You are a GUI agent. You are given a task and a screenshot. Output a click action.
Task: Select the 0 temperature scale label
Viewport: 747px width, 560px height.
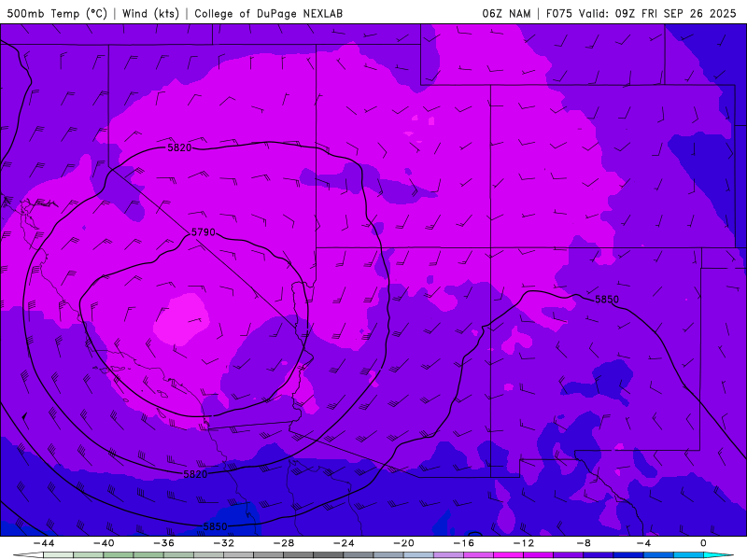(x=704, y=543)
